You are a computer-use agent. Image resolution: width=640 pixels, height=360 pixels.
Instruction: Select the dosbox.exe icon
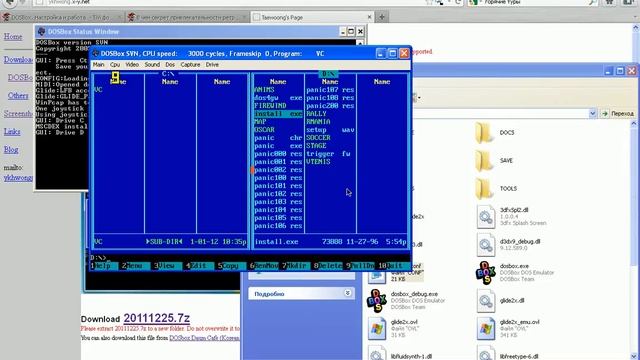point(485,273)
